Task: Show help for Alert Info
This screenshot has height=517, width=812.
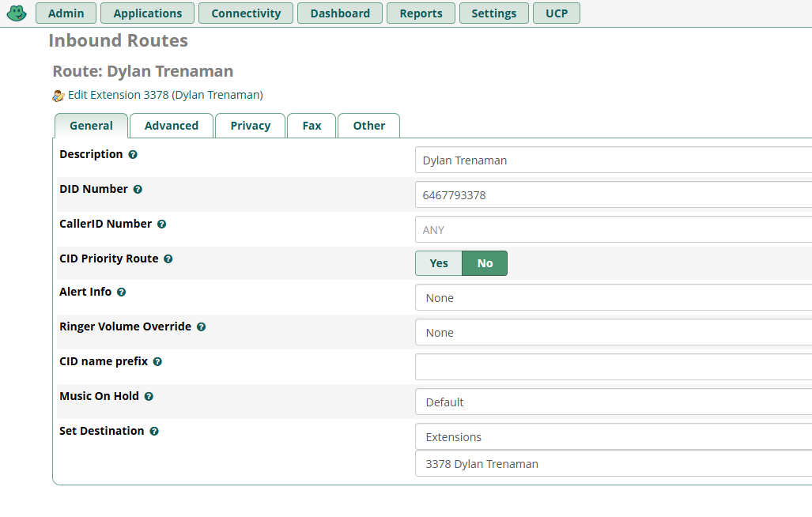Action: [x=122, y=292]
